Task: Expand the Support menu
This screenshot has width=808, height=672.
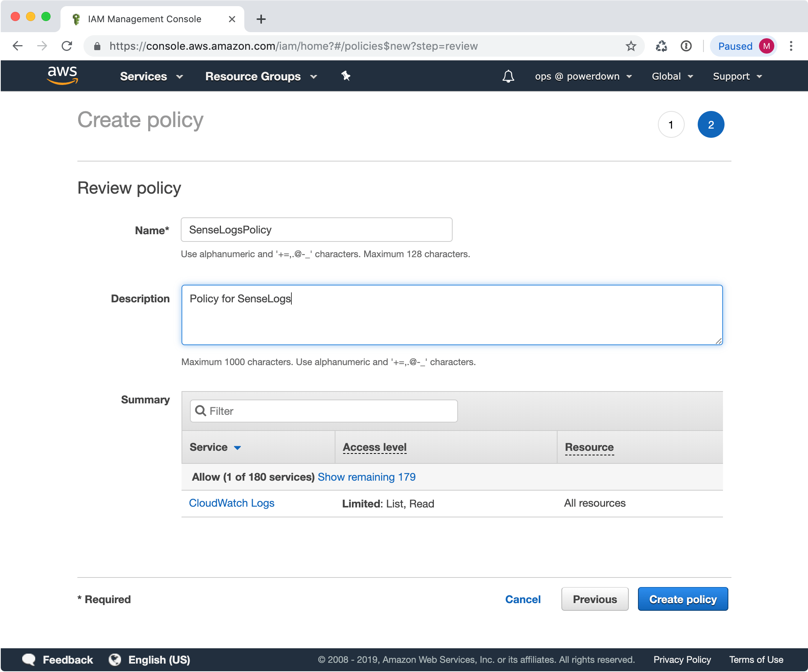Action: coord(737,77)
